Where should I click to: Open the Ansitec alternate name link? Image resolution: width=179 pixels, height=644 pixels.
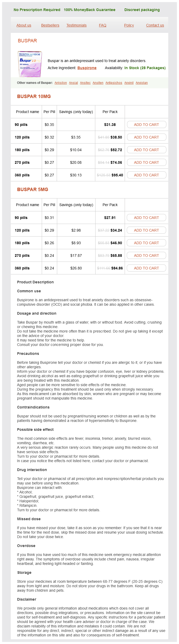(85, 83)
